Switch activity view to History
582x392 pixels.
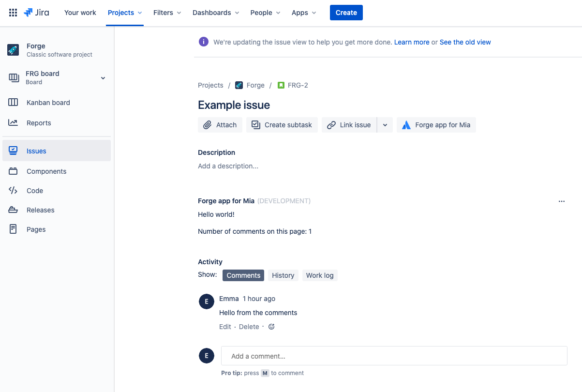283,275
